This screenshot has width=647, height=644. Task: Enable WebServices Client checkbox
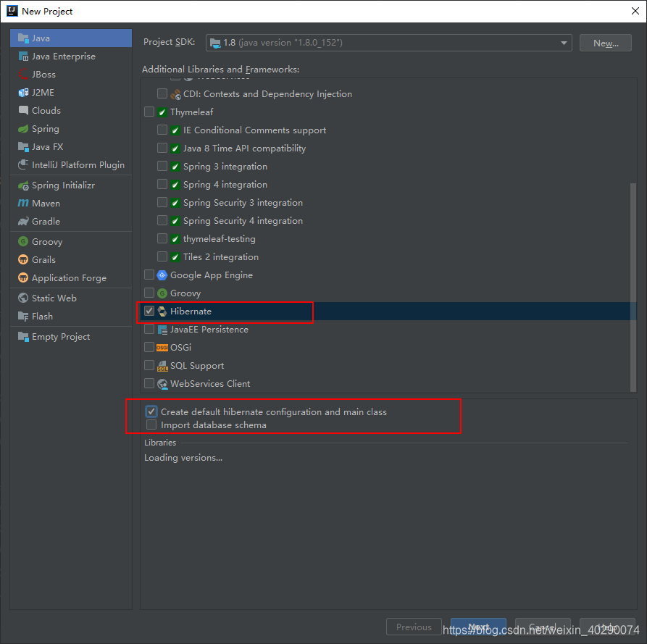point(149,384)
